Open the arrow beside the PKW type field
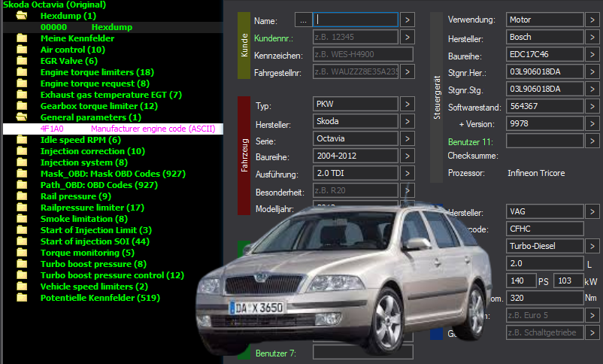The height and width of the screenshot is (364, 603). pyautogui.click(x=408, y=104)
